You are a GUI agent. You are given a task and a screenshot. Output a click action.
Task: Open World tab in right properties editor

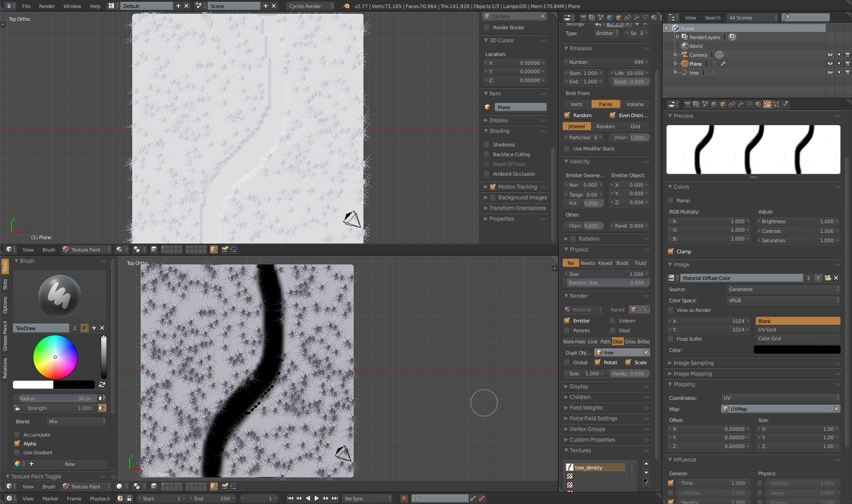(x=714, y=104)
